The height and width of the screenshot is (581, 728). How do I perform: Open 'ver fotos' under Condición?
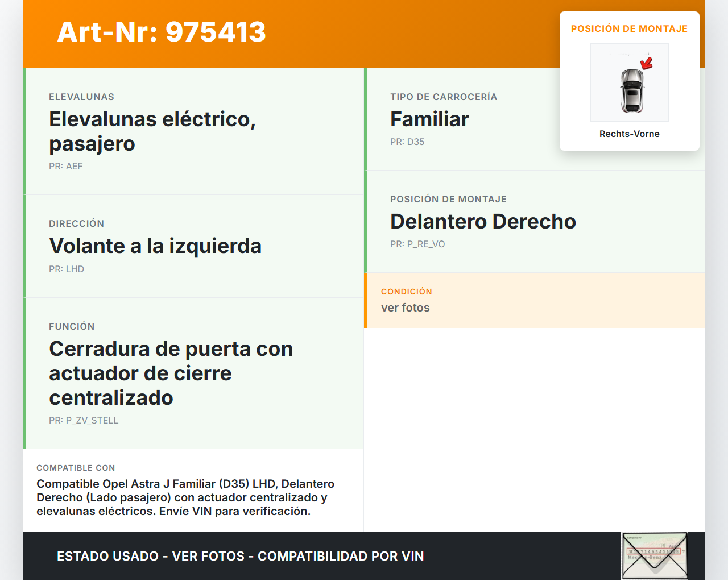pos(406,308)
